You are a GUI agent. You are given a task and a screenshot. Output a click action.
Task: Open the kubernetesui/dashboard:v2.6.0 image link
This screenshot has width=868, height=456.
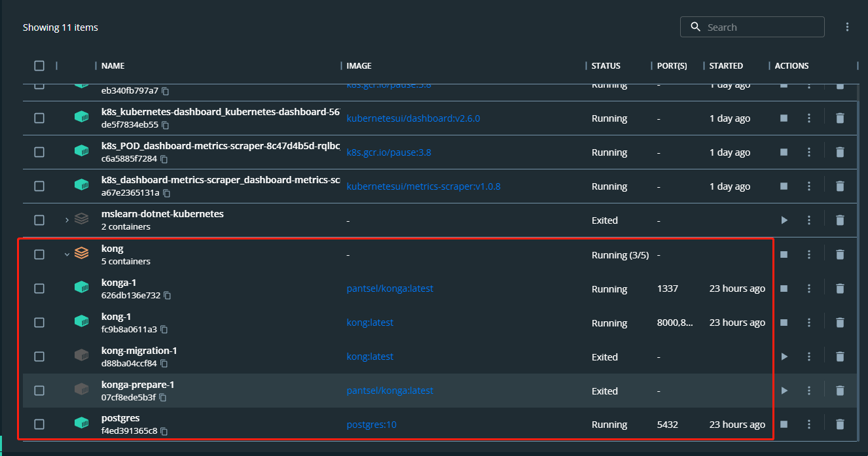point(413,118)
